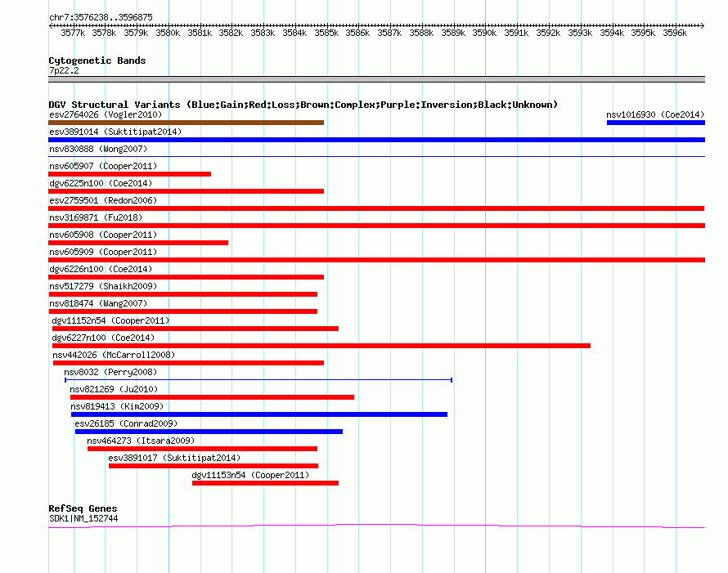The height and width of the screenshot is (573, 728).
Task: Select the nsv605907 (Cooper2011) label
Action: click(x=103, y=166)
